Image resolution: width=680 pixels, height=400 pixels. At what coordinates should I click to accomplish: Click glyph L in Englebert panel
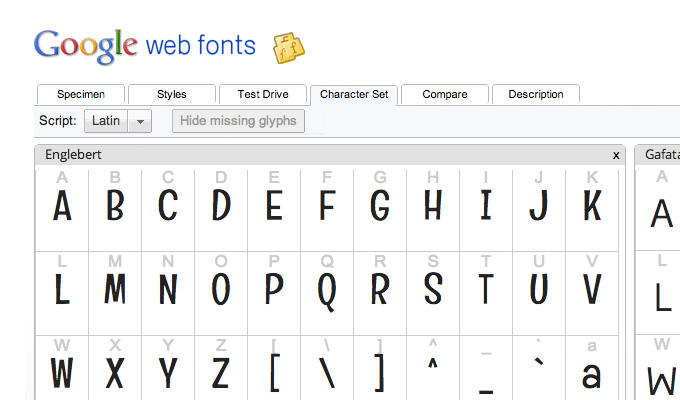point(62,294)
